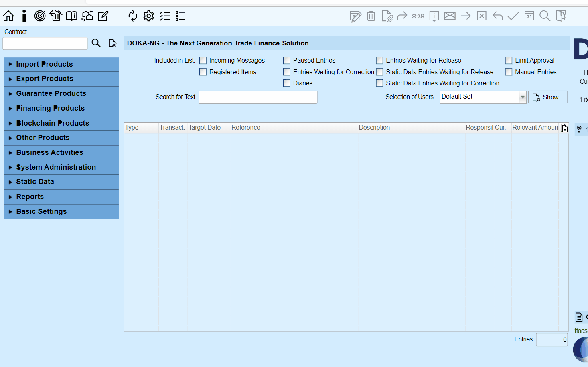Viewport: 588px width, 367px height.
Task: Go to the Home icon in toolbar
Action: pyautogui.click(x=8, y=16)
